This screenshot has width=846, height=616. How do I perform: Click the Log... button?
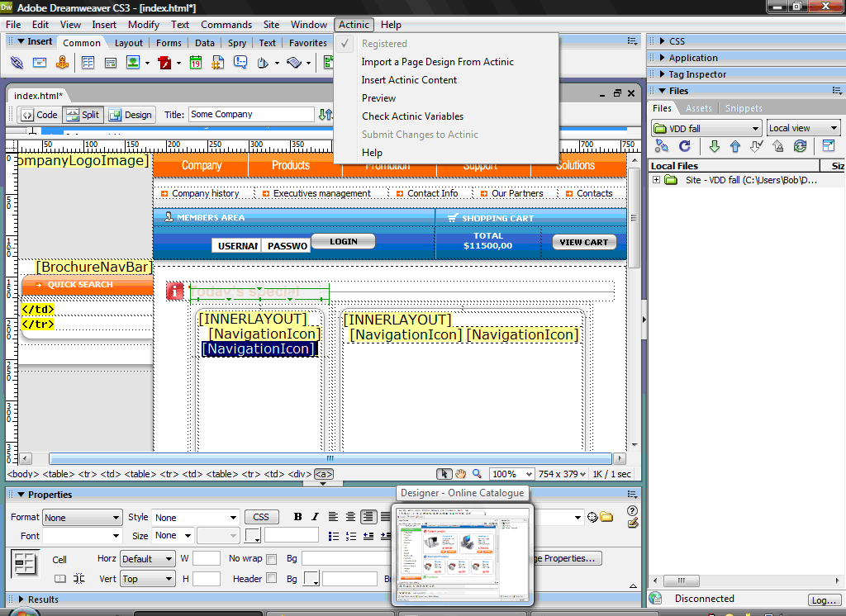point(824,600)
